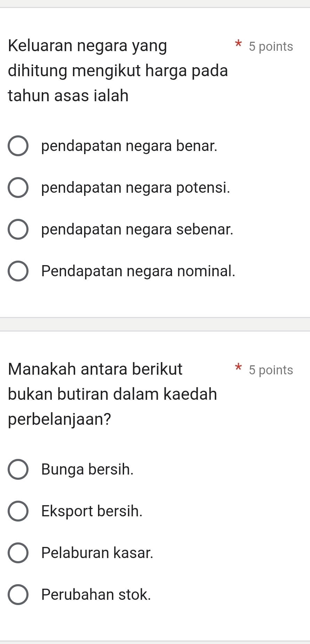The image size is (310, 644).
Task: Pick radio circle beside Pendapatan negara nominal
Action: 18,271
